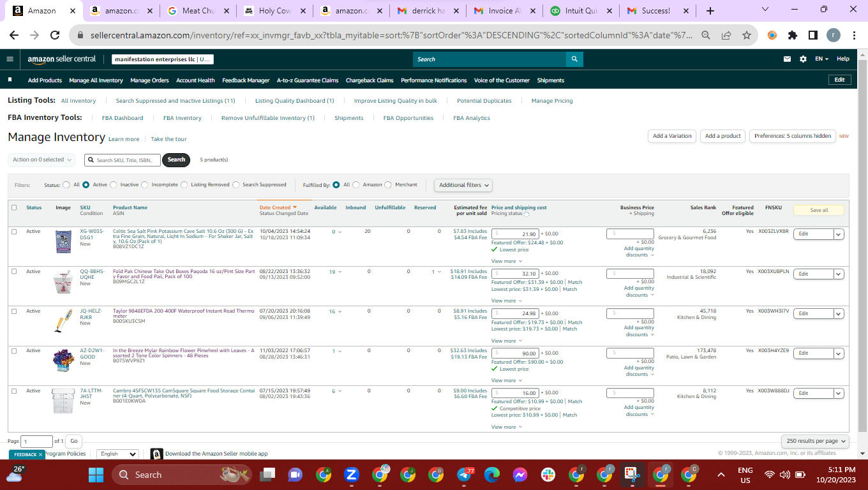Filter status by Listing Removed
This screenshot has width=868, height=490.
coord(184,185)
